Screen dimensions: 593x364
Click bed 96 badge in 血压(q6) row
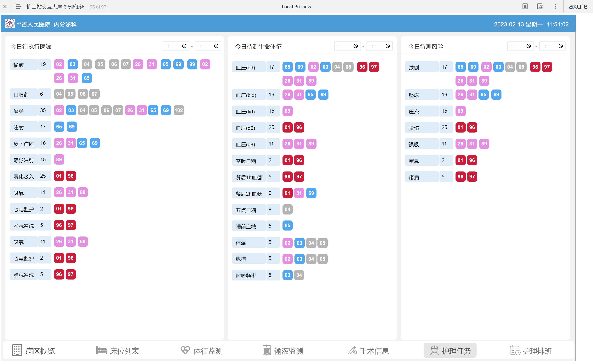(299, 127)
